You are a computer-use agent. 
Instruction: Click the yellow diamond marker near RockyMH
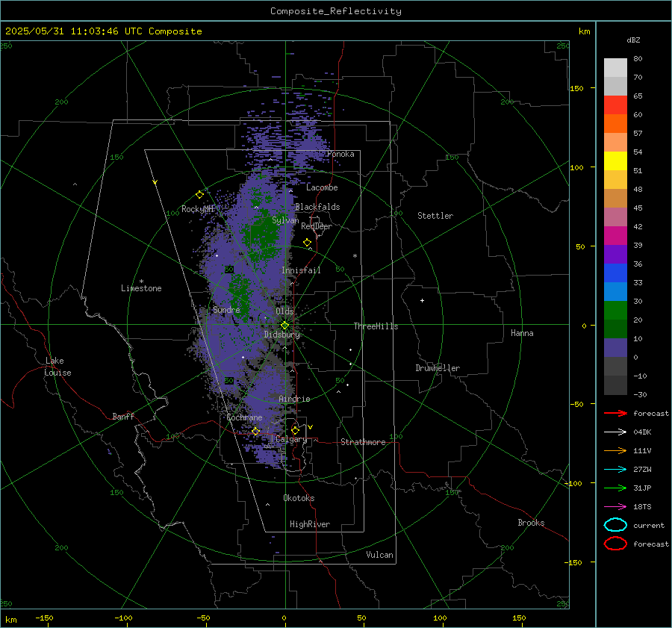pyautogui.click(x=199, y=195)
